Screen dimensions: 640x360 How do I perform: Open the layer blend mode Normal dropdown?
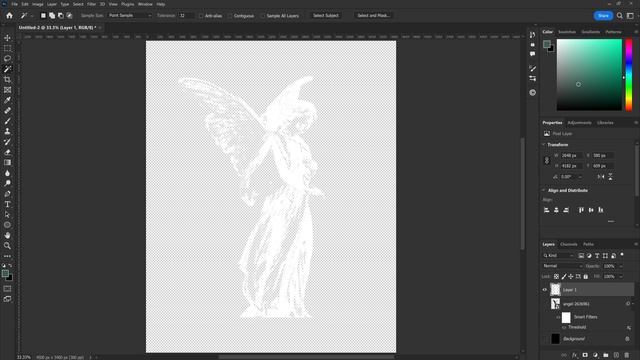[562, 266]
